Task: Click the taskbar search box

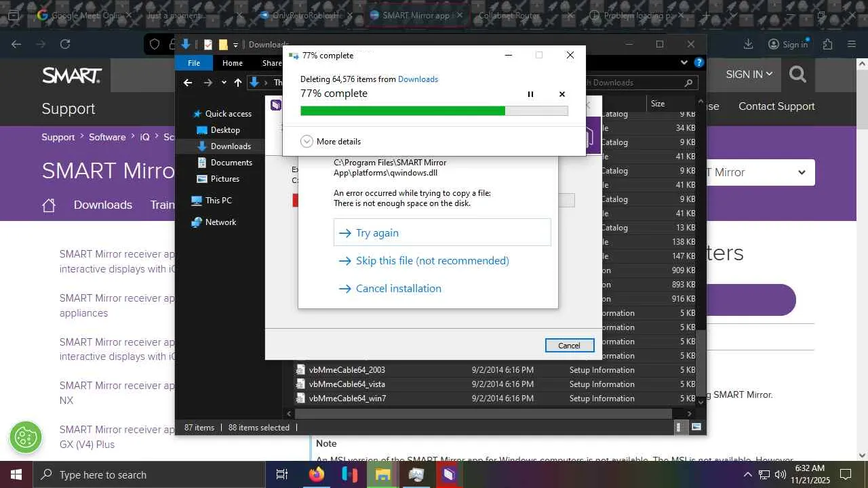Action: point(149,474)
